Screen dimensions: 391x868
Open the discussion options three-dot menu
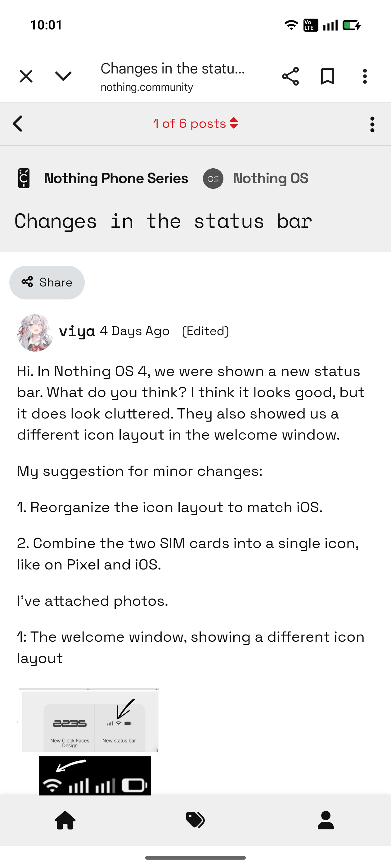(x=372, y=124)
